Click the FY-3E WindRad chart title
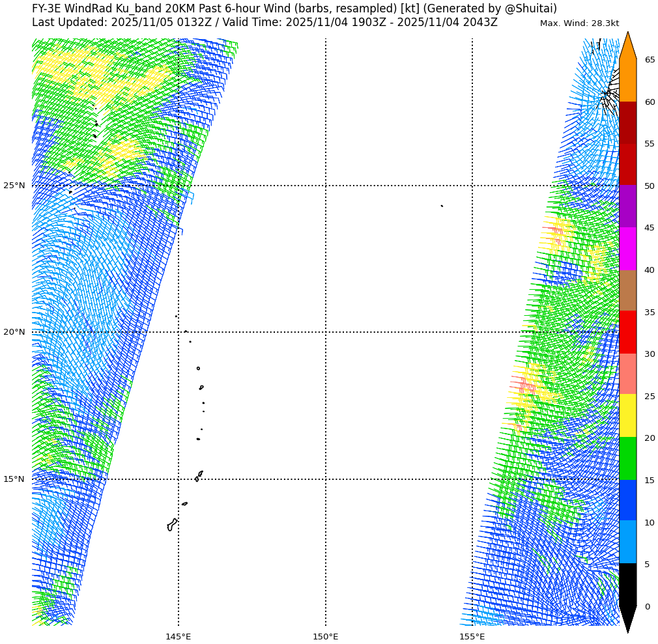This screenshot has width=658, height=644. click(294, 8)
